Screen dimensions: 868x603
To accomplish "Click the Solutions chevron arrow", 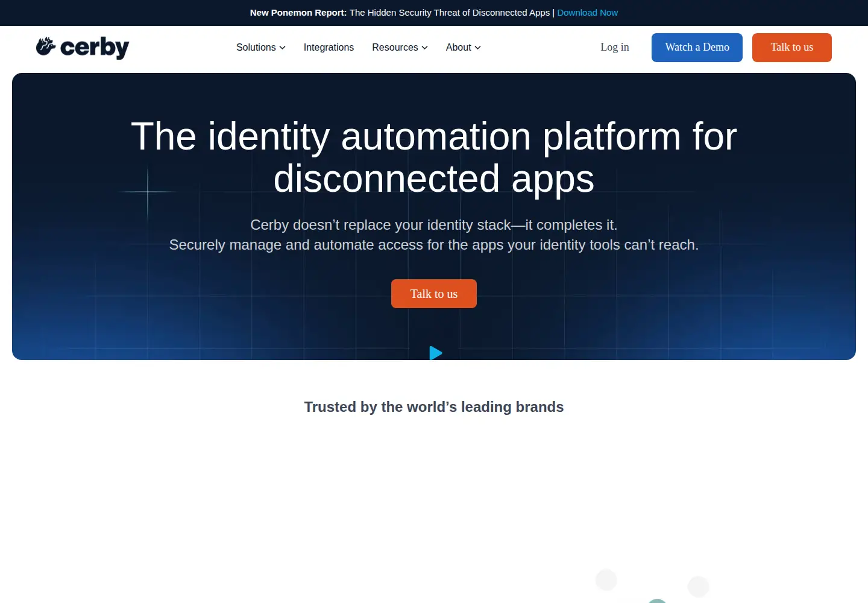I will coord(282,48).
